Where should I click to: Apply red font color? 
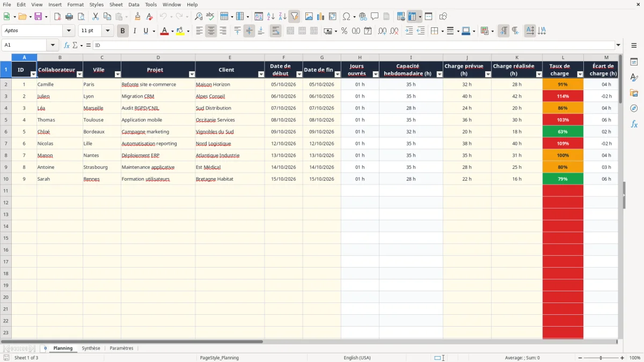pos(164,31)
